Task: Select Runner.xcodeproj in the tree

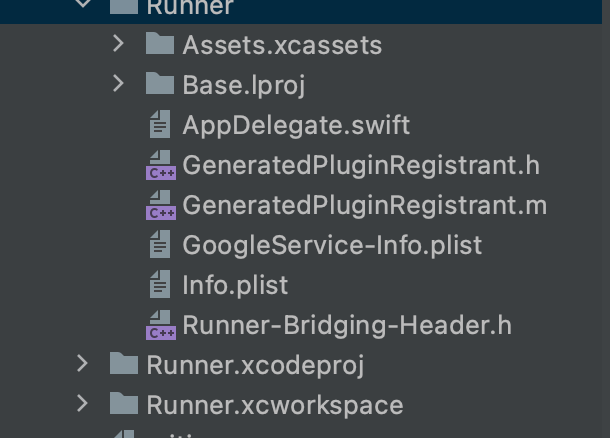Action: (255, 366)
